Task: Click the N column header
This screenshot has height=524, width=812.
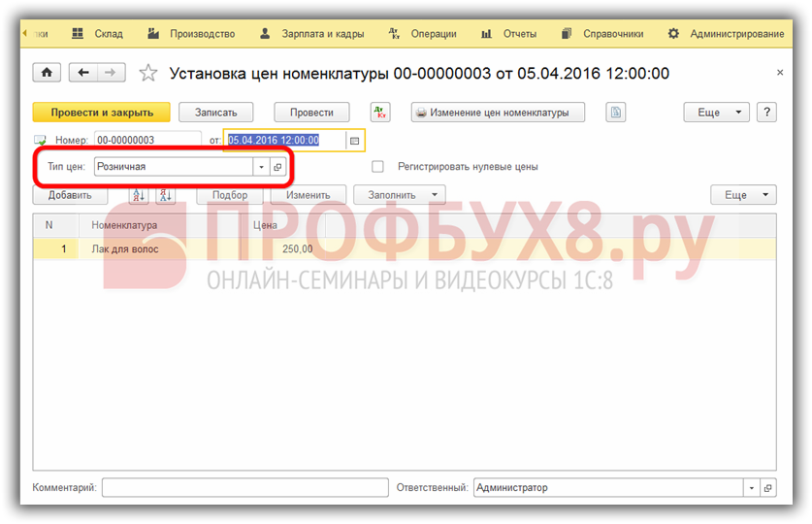Action: (56, 225)
